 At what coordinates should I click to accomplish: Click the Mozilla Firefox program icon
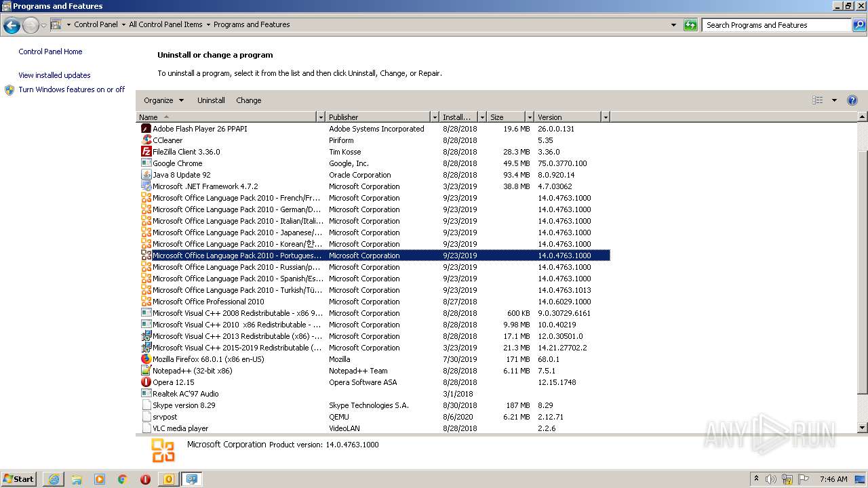(146, 359)
